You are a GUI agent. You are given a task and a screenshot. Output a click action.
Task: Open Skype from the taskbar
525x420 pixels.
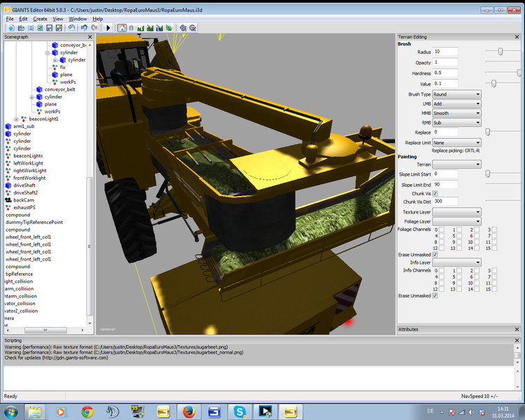pyautogui.click(x=239, y=412)
